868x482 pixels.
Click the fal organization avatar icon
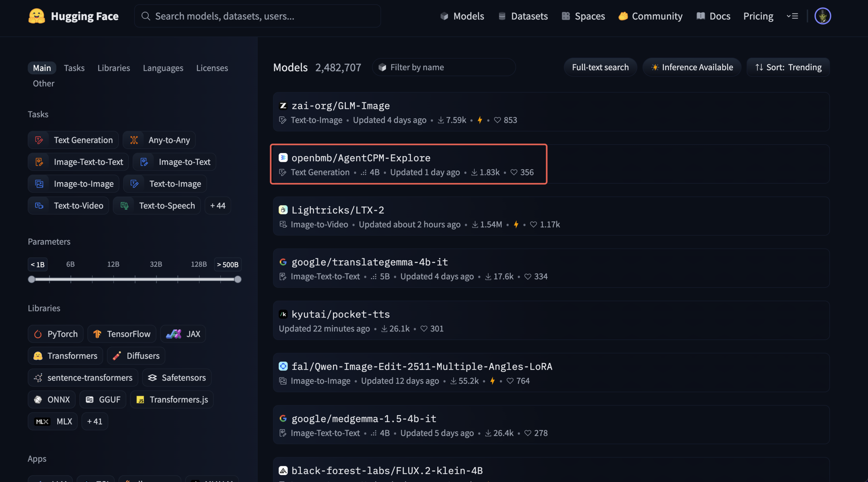(x=283, y=366)
